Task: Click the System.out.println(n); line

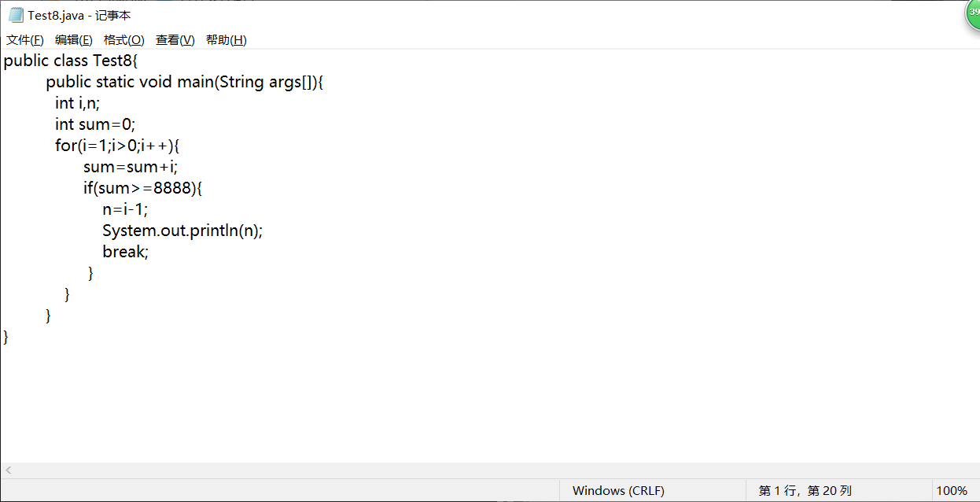Action: tap(182, 231)
